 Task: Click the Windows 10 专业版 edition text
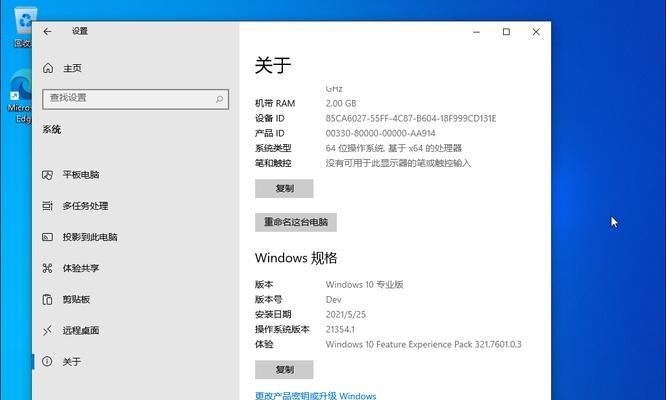tap(364, 285)
